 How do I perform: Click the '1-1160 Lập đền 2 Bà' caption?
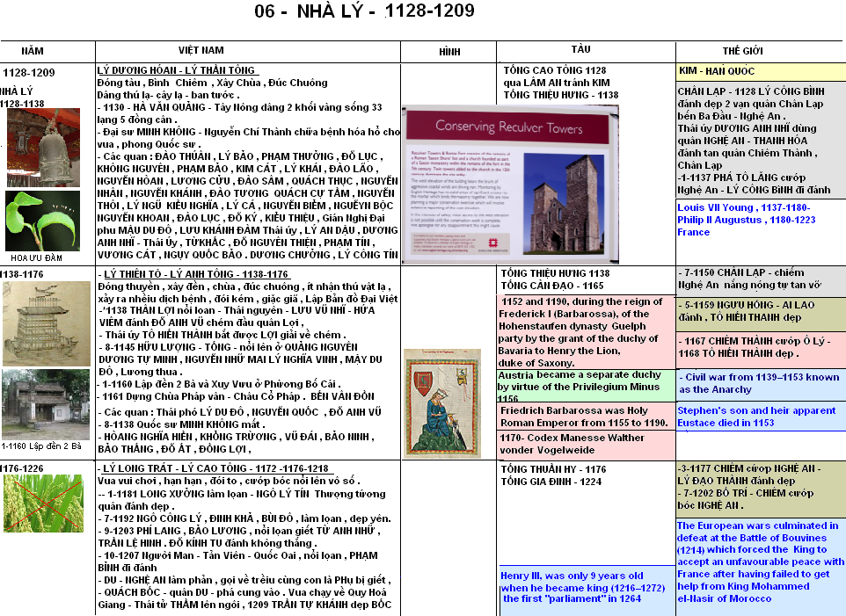[x=41, y=446]
